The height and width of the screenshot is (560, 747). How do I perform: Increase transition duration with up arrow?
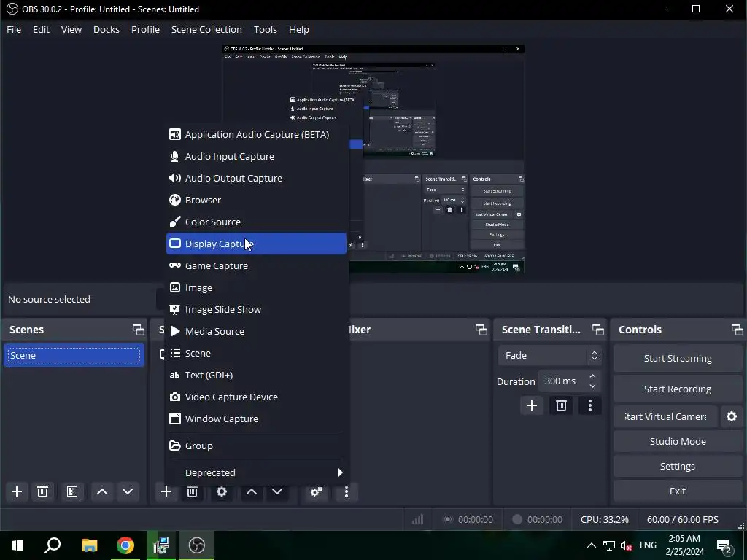tap(592, 376)
